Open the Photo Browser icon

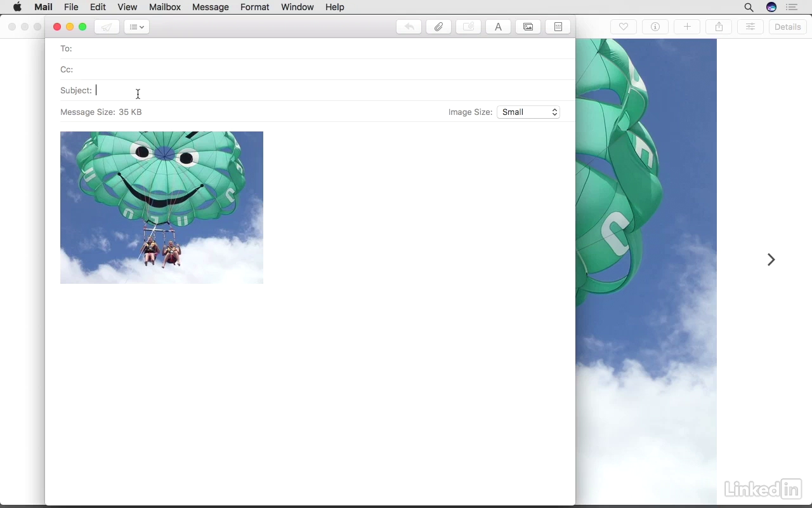(528, 27)
